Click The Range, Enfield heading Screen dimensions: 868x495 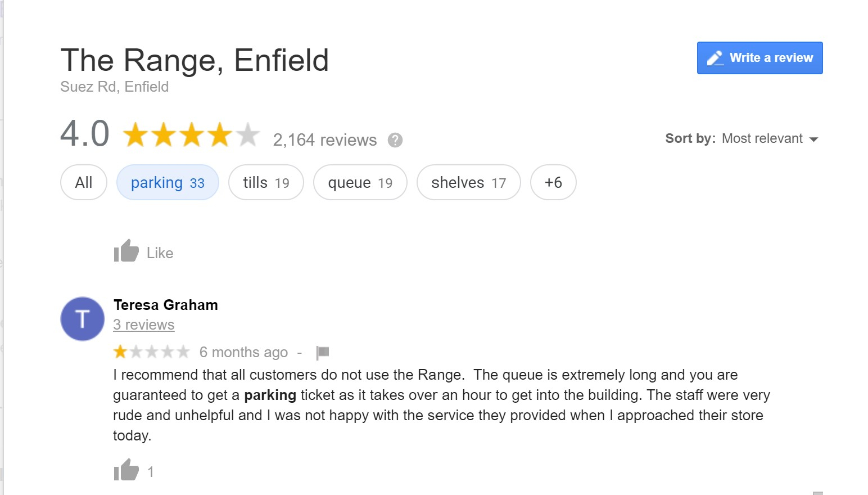click(195, 60)
